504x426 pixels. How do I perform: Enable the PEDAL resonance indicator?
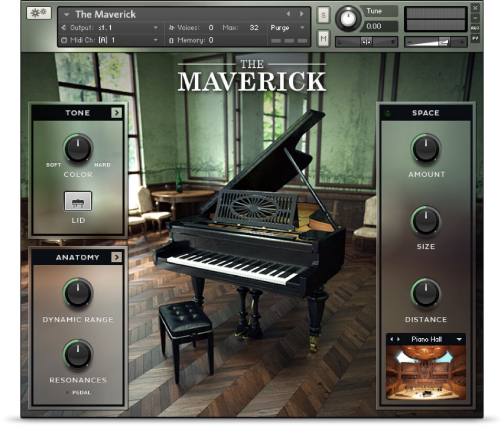coord(68,392)
